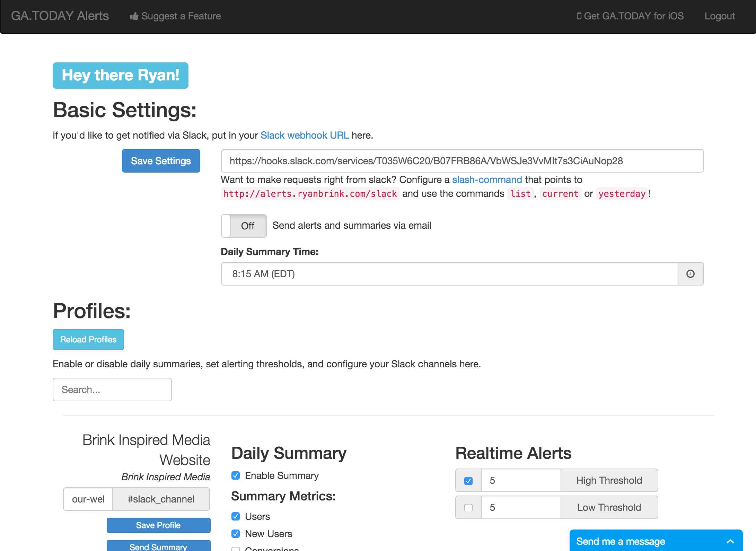Focus the profiles Search field
This screenshot has height=551, width=756.
point(112,390)
